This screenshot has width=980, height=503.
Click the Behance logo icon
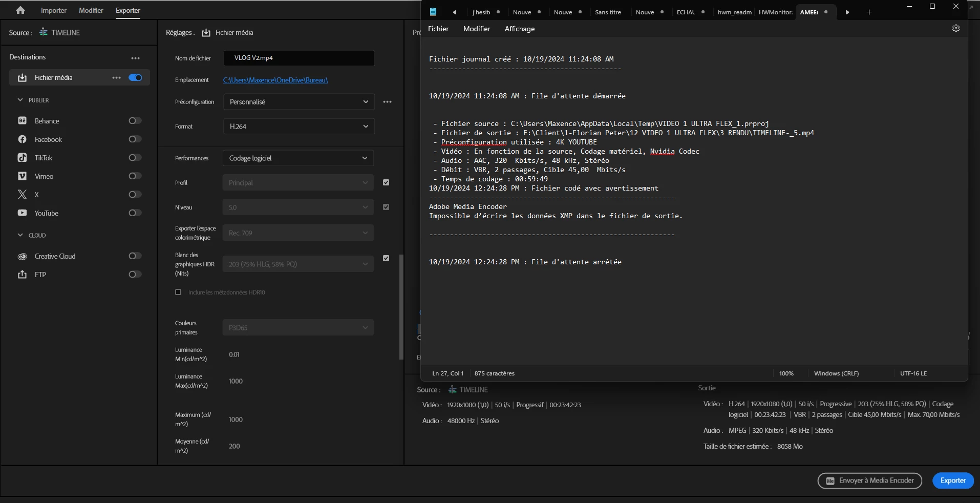22,121
